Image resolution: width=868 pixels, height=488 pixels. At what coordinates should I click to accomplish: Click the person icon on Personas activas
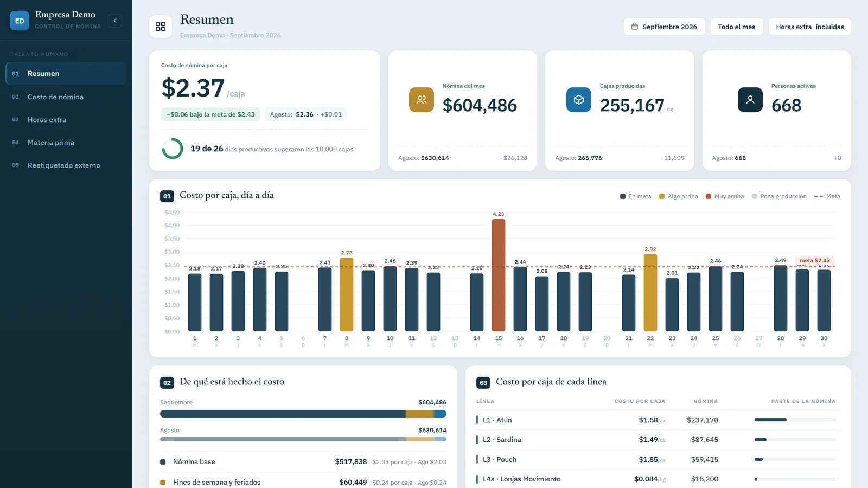(750, 100)
